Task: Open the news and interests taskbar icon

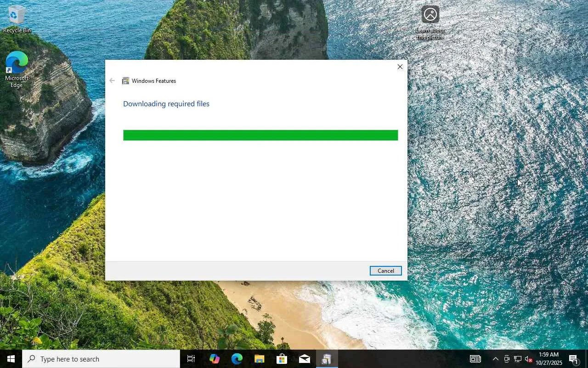Action: (475, 359)
